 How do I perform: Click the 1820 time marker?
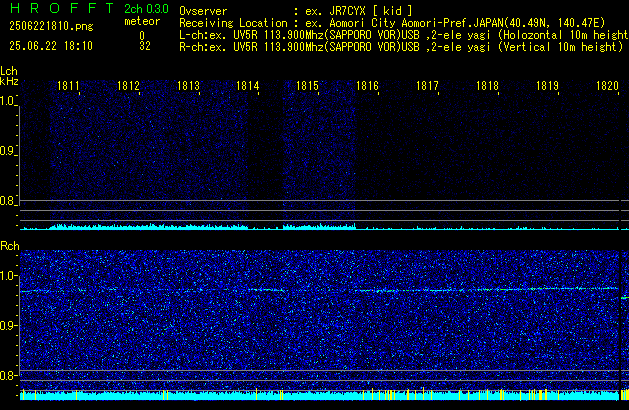coord(607,86)
